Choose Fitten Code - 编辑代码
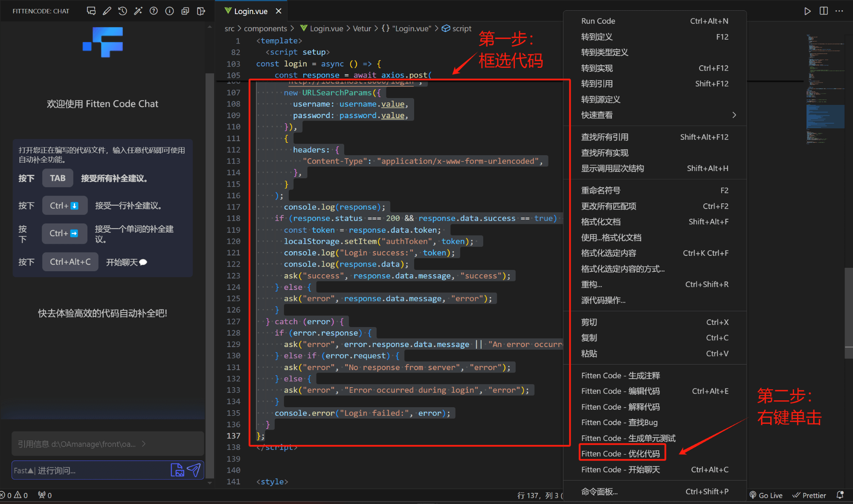Image resolution: width=853 pixels, height=504 pixels. (x=655, y=391)
